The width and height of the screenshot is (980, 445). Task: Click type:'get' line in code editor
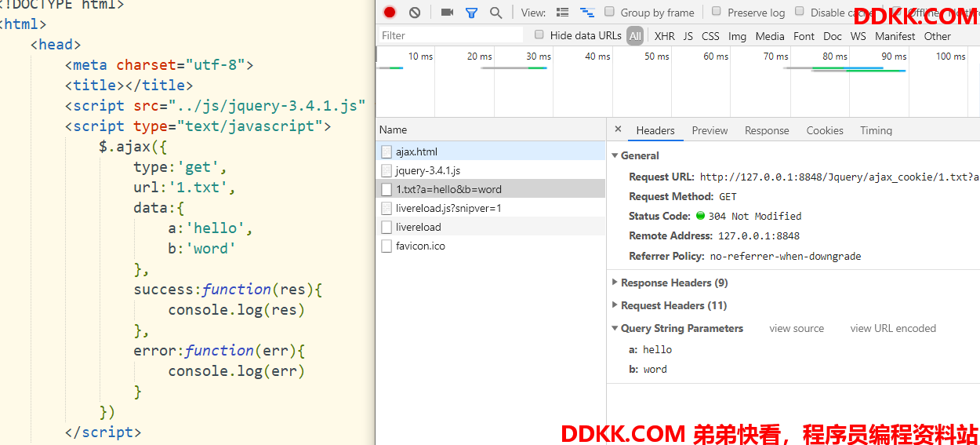(180, 166)
